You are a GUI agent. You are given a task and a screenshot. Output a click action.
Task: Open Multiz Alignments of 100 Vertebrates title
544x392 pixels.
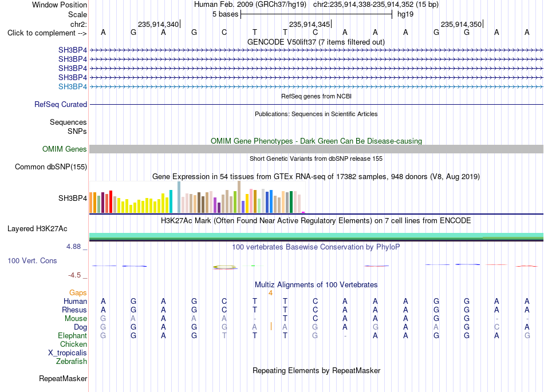click(x=316, y=285)
